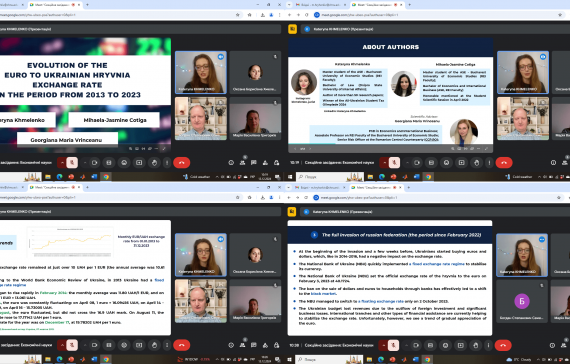
Task: Switch to Meet tab above About Authors slide
Action: pos(376,5)
